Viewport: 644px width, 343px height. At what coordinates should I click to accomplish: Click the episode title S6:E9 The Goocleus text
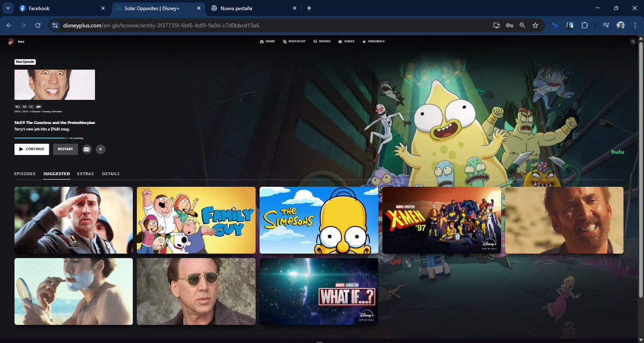click(55, 123)
